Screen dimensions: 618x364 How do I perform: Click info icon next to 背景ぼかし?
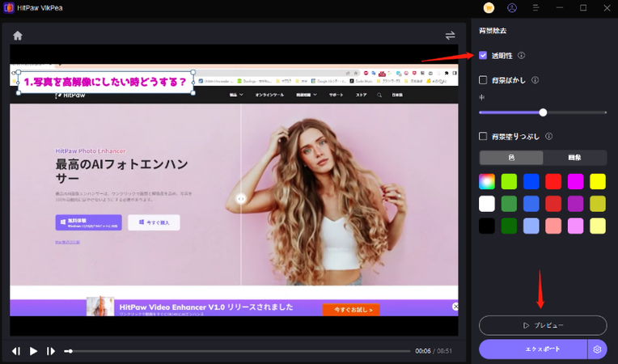click(x=535, y=80)
